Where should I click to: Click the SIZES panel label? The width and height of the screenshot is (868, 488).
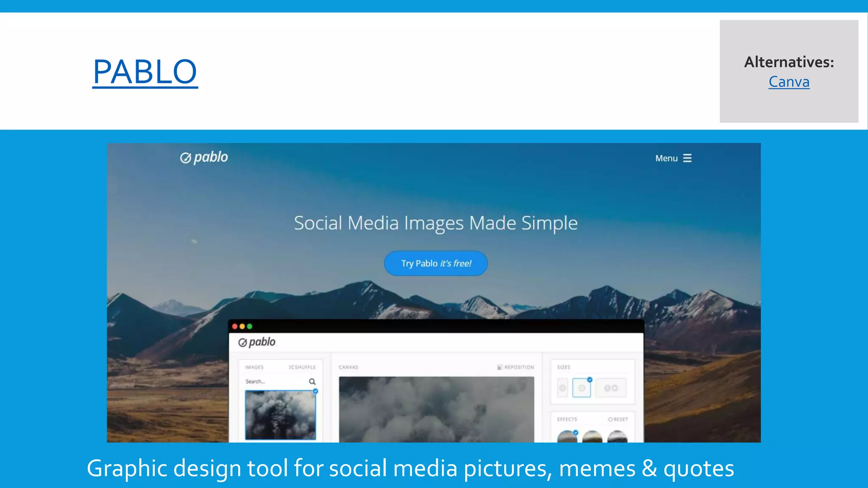pos(563,367)
